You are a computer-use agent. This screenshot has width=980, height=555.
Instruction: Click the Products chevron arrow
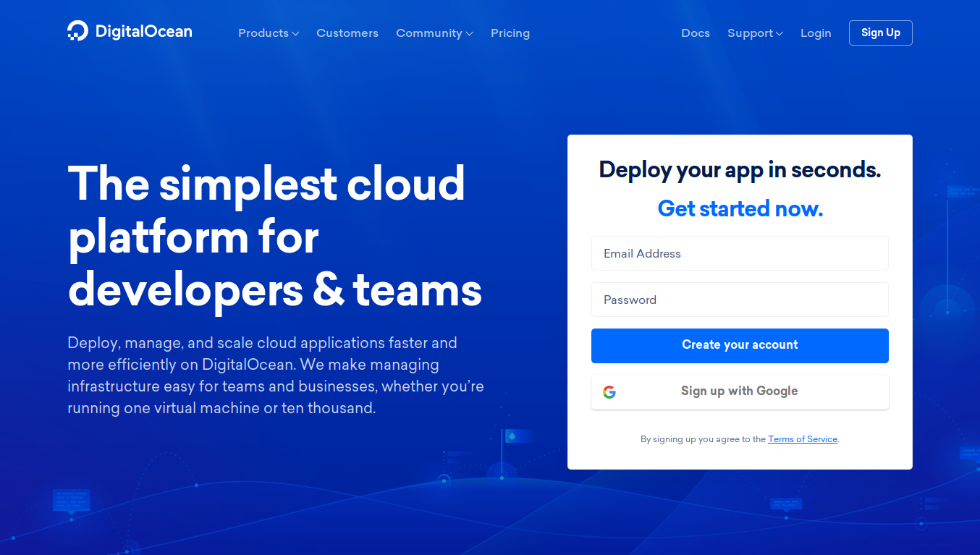296,33
